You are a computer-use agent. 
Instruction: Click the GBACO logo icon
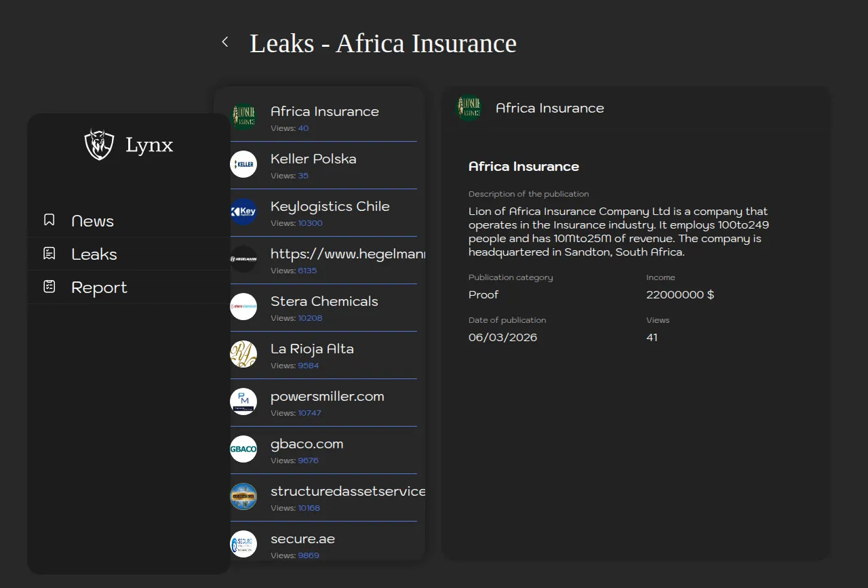pyautogui.click(x=243, y=449)
